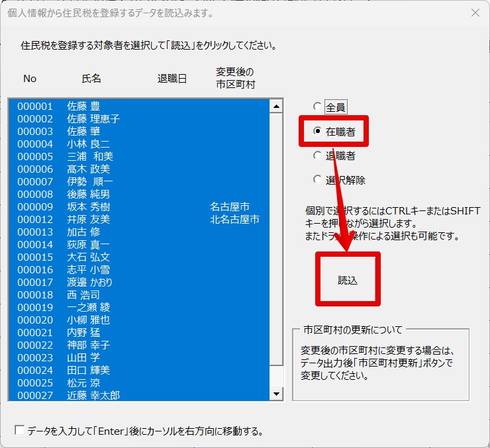Click the 変更後の市区町村 column header
Viewport: 490px width, 448px height.
(236, 78)
